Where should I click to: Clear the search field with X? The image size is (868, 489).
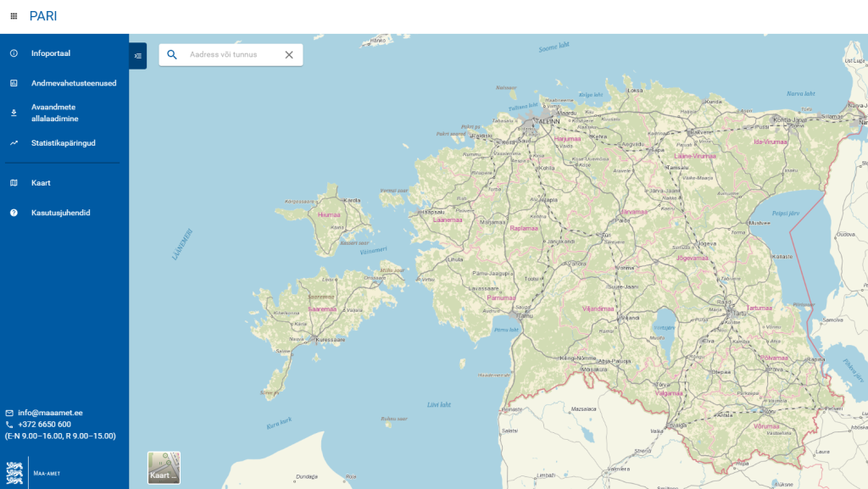[x=289, y=55]
